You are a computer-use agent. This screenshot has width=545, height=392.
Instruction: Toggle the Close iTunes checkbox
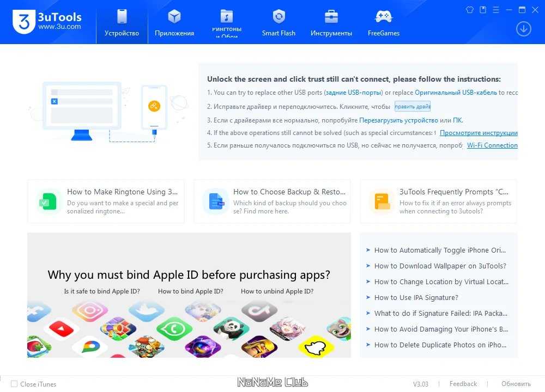(x=14, y=384)
